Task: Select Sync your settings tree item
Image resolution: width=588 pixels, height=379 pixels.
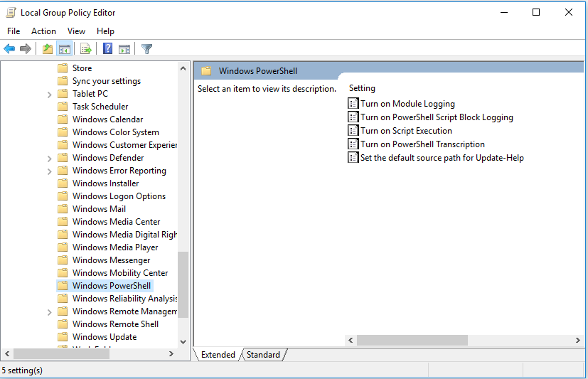Action: coord(107,81)
